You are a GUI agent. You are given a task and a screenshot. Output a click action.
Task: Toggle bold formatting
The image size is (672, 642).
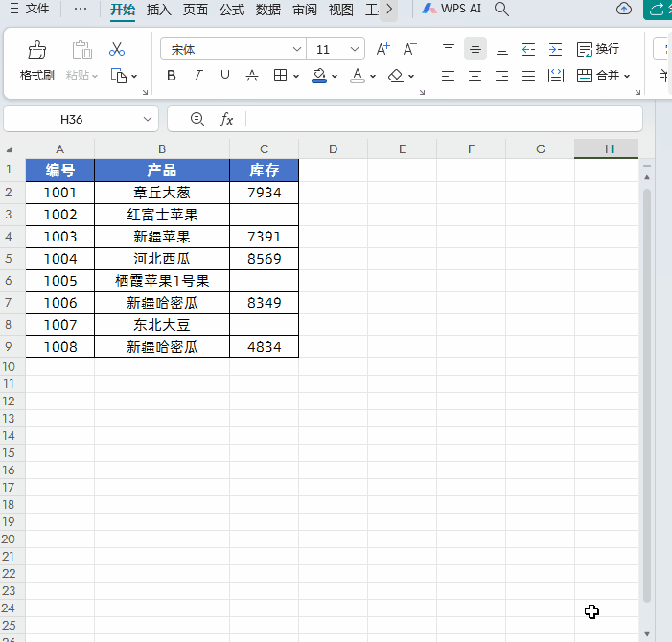(x=172, y=76)
